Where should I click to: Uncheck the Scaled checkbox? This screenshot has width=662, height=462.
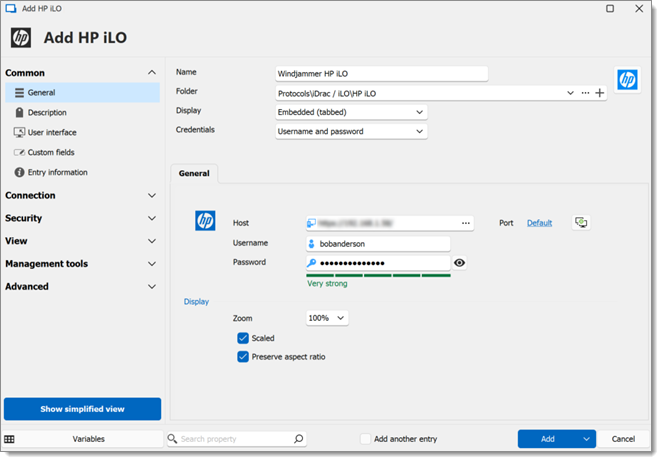point(243,338)
